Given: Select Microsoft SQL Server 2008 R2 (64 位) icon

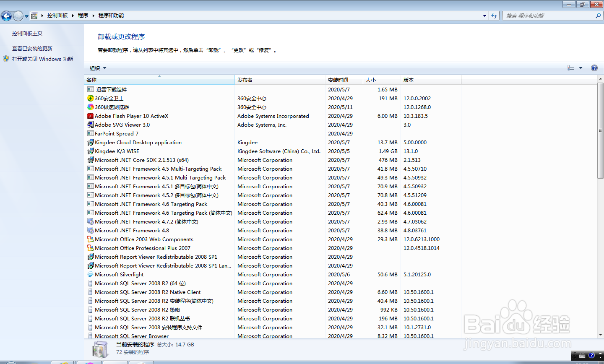Looking at the screenshot, I should coord(91,283).
